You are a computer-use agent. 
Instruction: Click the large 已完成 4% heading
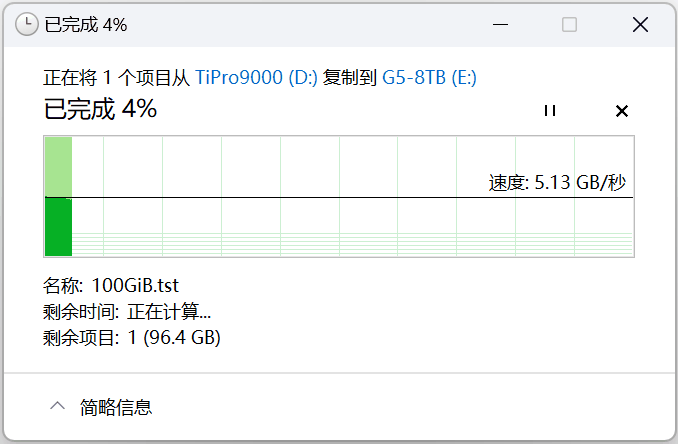click(100, 109)
